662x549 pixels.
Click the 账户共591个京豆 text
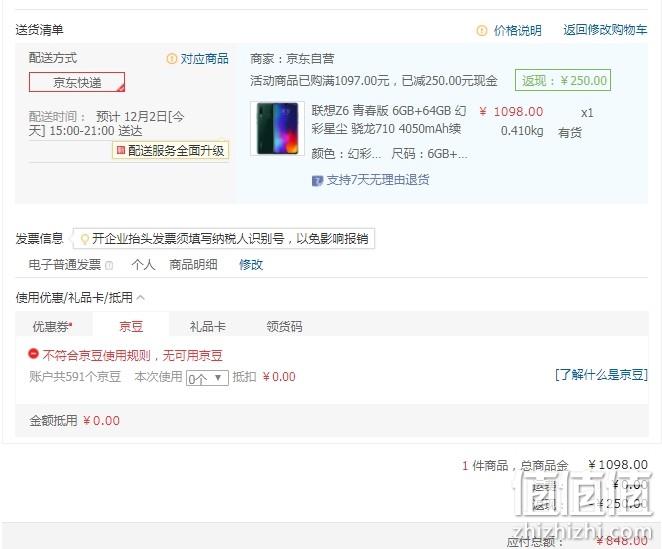coord(75,376)
